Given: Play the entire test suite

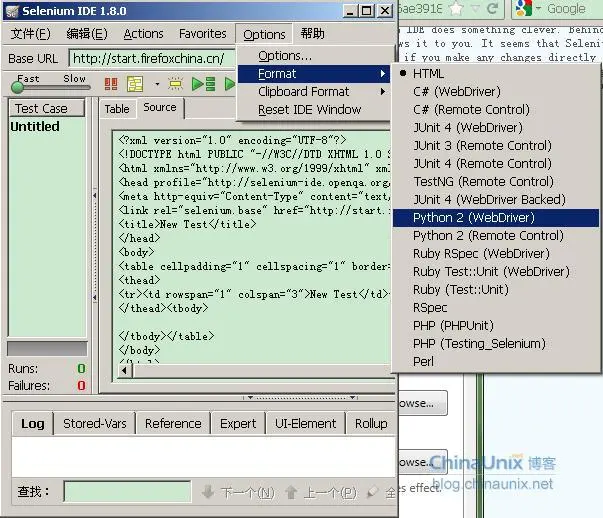Looking at the screenshot, I should click(x=204, y=84).
